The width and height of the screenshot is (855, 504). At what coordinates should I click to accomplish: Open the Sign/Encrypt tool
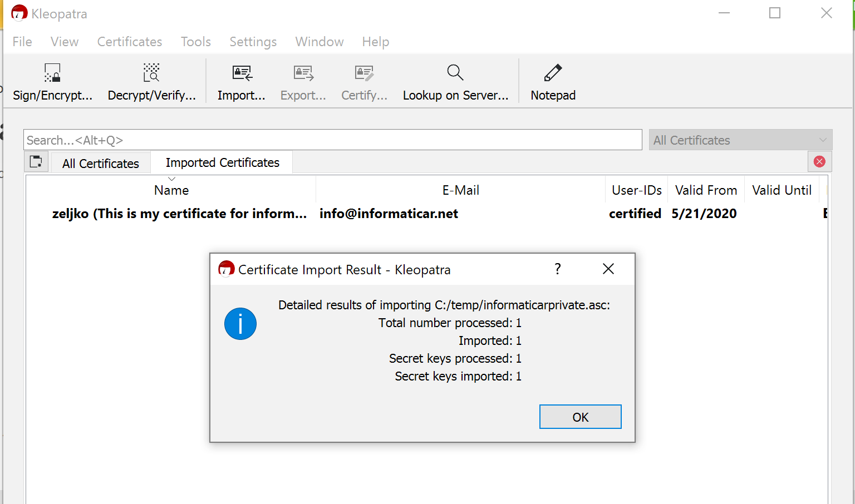click(x=52, y=82)
